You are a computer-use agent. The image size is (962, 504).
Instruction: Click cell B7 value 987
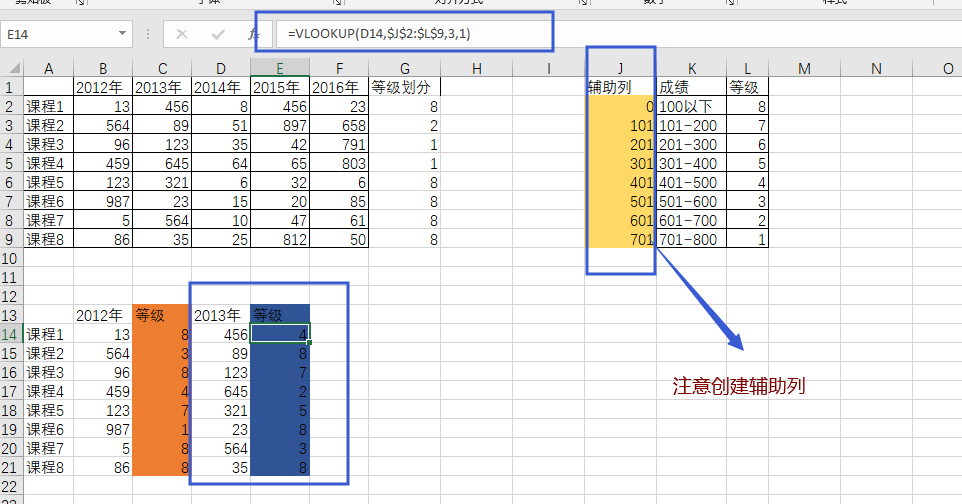coord(103,201)
